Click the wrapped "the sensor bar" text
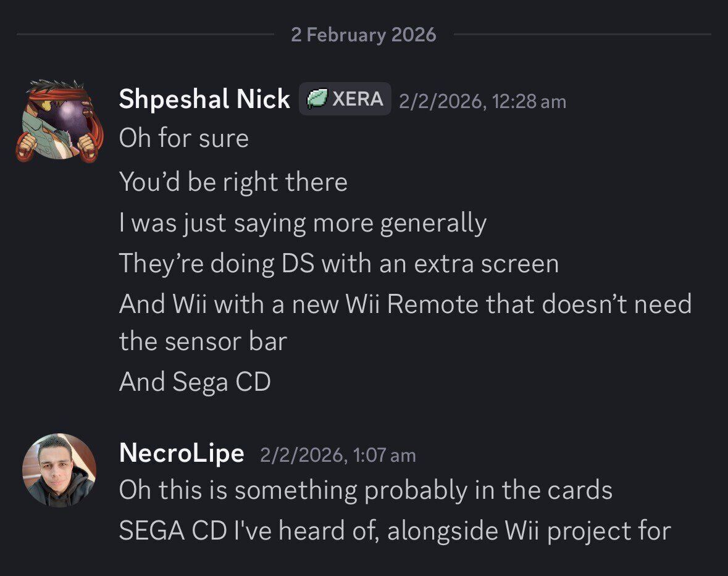 click(203, 341)
